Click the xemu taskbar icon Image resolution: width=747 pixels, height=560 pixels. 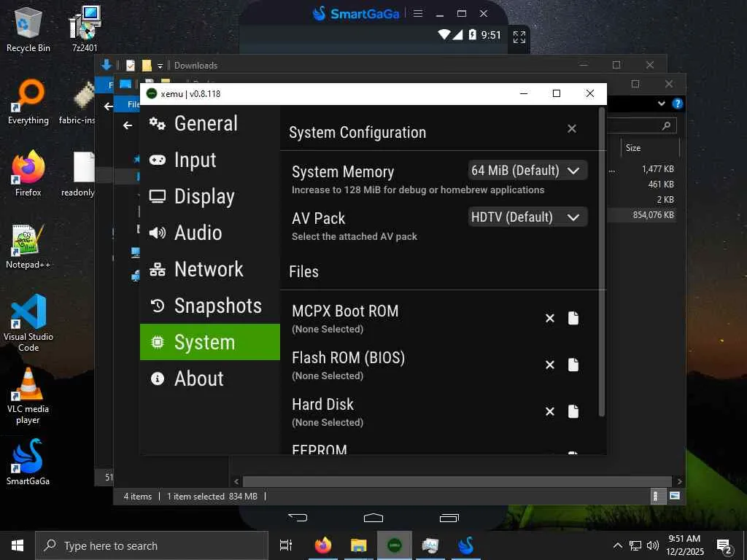pos(395,545)
